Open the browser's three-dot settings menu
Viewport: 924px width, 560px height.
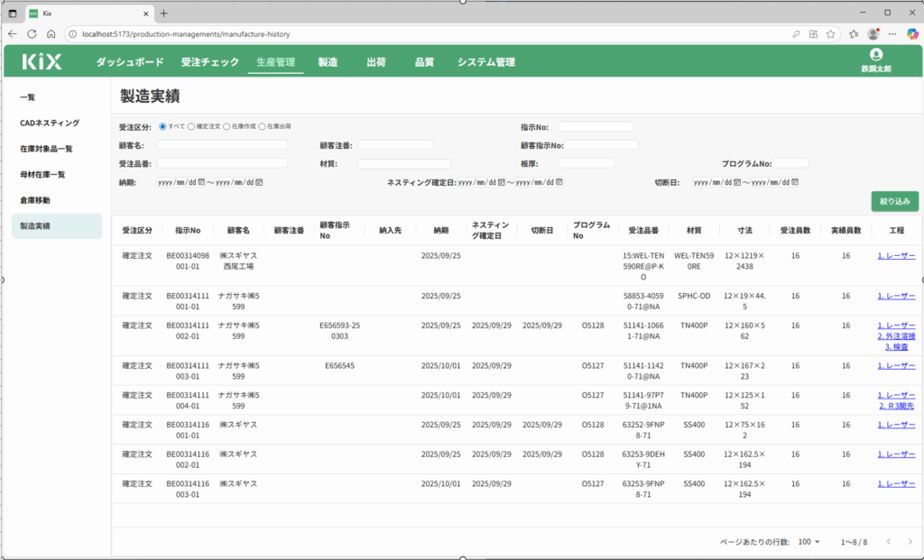tap(893, 33)
